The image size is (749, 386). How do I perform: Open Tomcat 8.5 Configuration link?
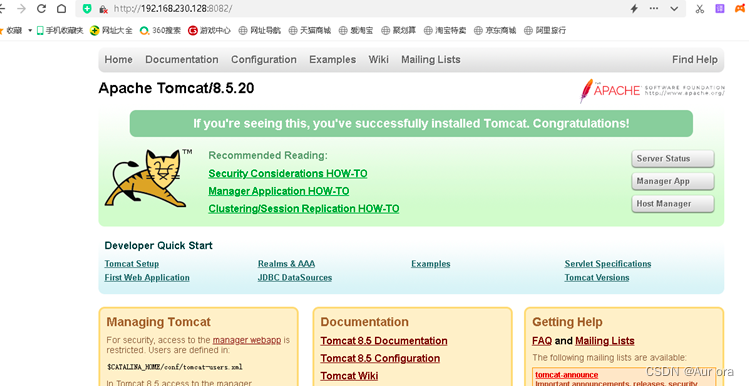[x=380, y=358]
